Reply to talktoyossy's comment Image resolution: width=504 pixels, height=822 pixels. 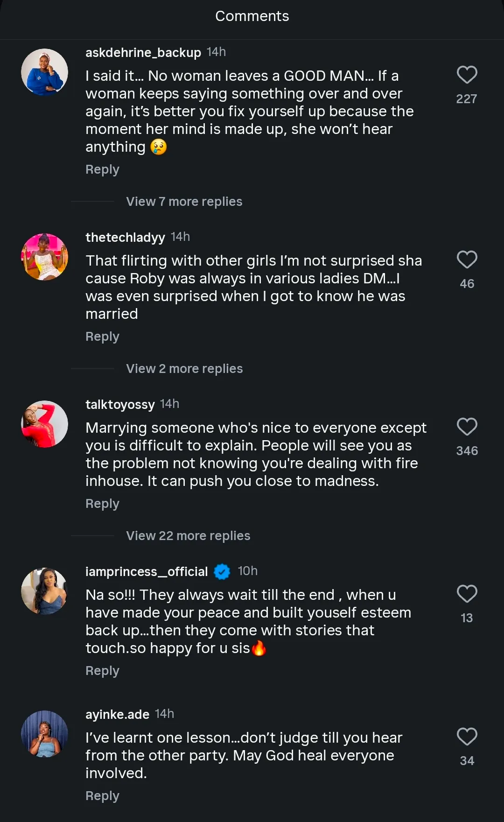click(x=102, y=504)
